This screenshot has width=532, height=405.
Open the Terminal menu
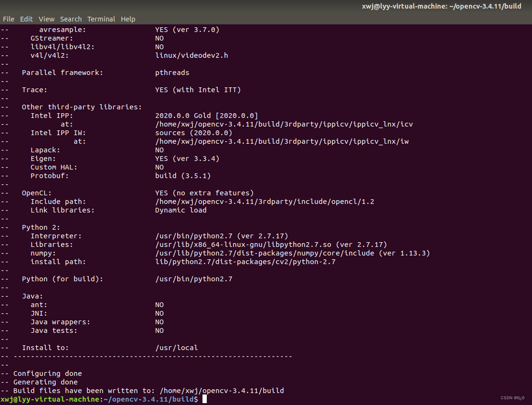(101, 19)
